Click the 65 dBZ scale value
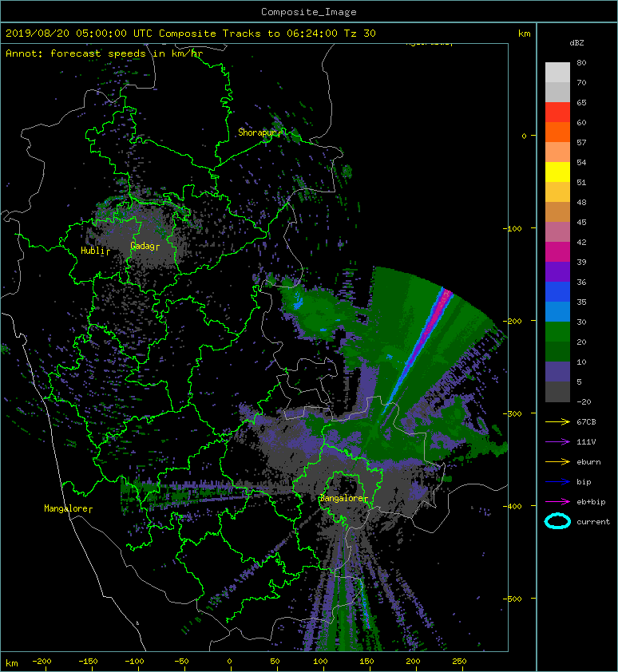The image size is (618, 672). pyautogui.click(x=581, y=102)
